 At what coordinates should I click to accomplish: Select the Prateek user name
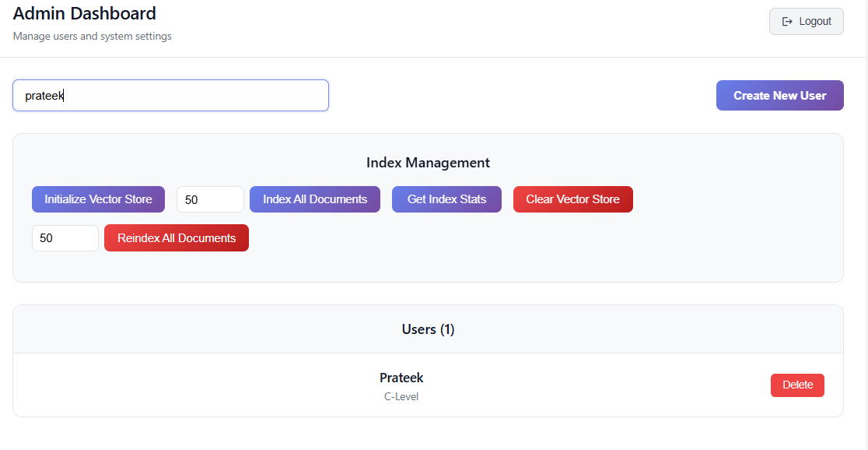point(401,378)
